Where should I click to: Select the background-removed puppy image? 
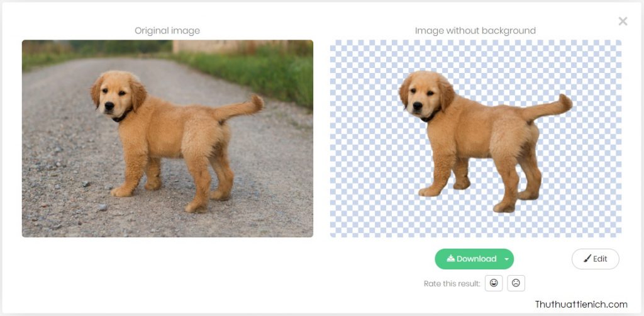475,138
